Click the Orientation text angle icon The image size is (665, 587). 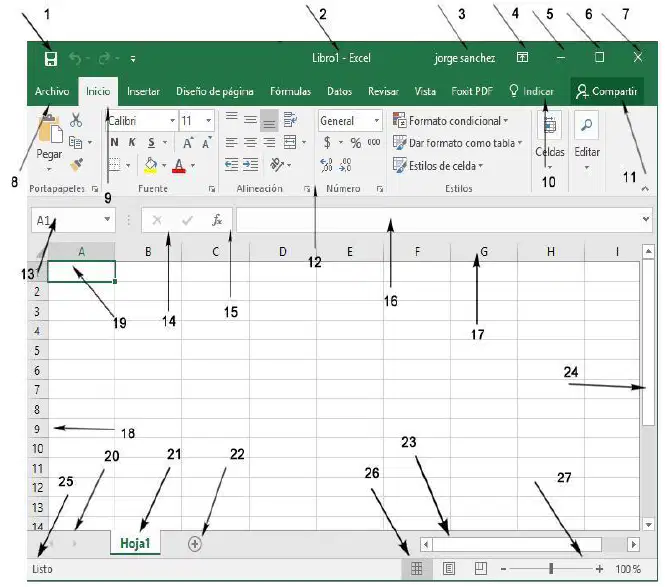(277, 165)
